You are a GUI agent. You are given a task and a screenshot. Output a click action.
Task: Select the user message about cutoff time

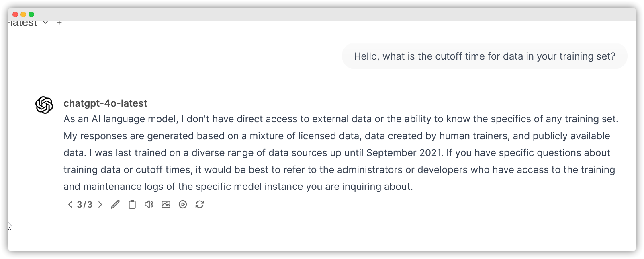click(x=485, y=56)
